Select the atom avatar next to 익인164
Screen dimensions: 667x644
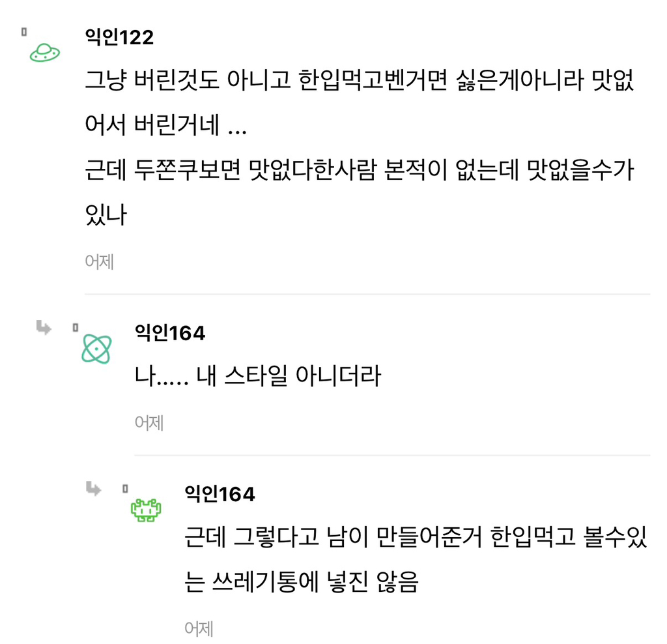tap(97, 348)
